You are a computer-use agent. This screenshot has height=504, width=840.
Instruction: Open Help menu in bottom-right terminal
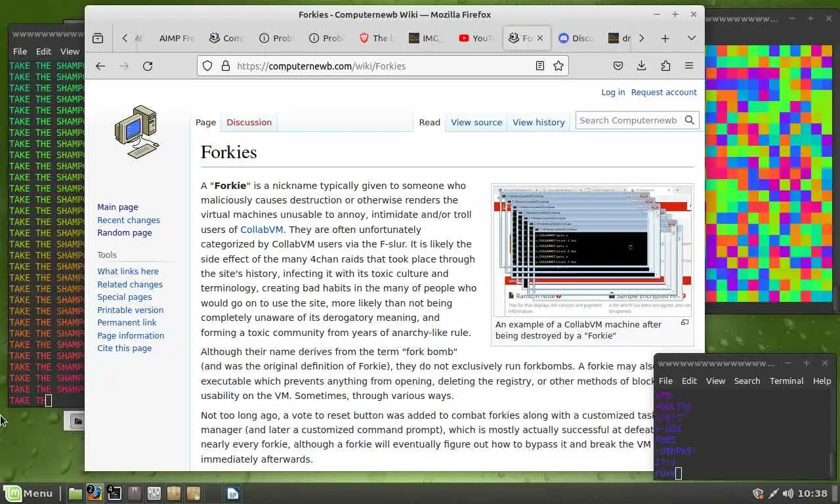point(822,381)
